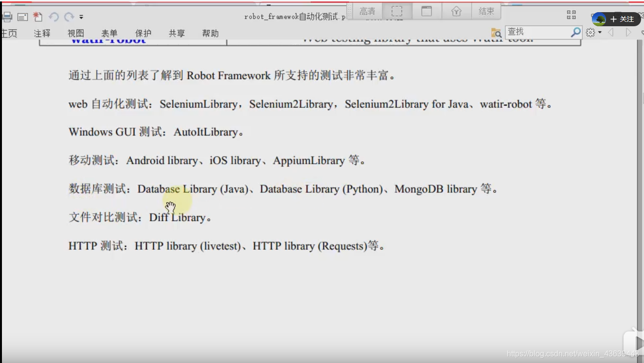Click the line starting 数据库测试
This screenshot has width=644, height=363.
[x=283, y=189]
